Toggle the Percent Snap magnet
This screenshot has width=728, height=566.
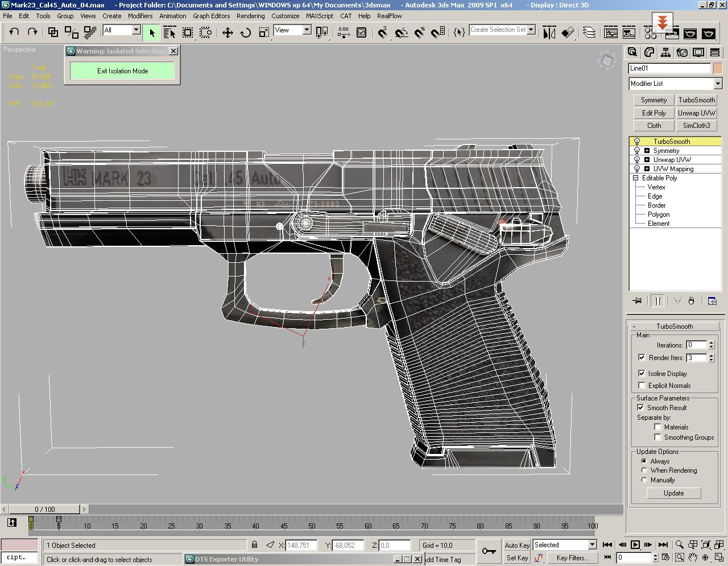[419, 32]
